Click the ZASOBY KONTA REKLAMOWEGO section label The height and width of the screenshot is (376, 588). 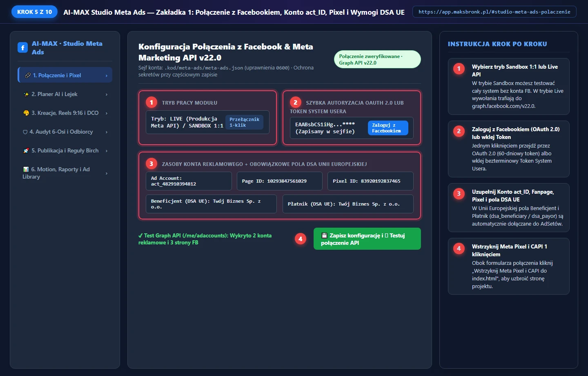pos(264,164)
